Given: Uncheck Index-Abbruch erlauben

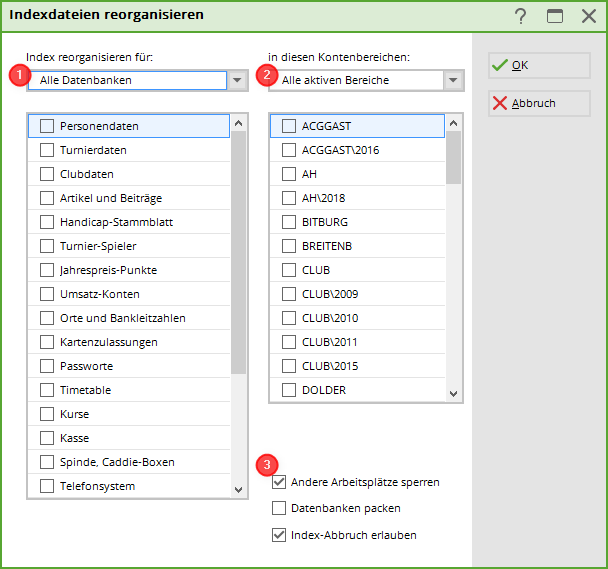Looking at the screenshot, I should pos(279,535).
